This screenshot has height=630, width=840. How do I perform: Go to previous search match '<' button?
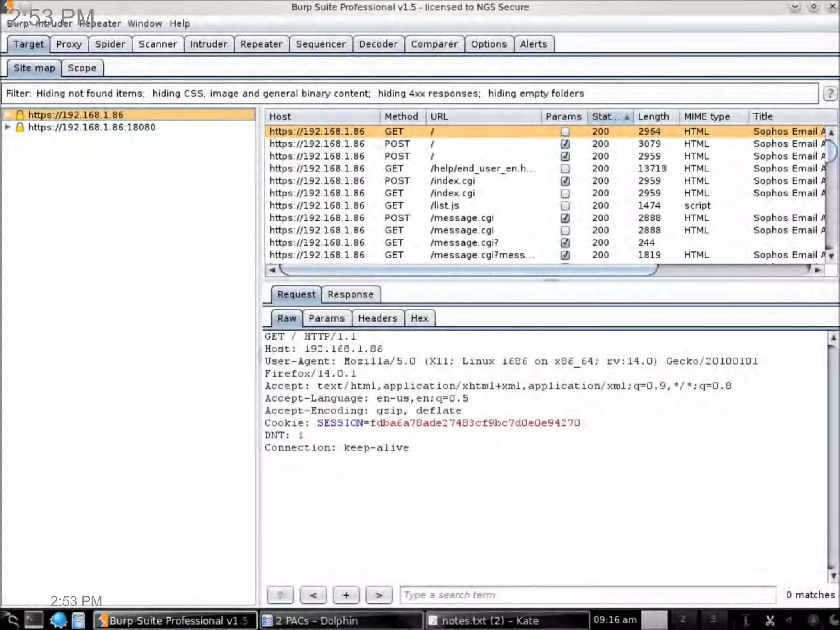tap(313, 595)
